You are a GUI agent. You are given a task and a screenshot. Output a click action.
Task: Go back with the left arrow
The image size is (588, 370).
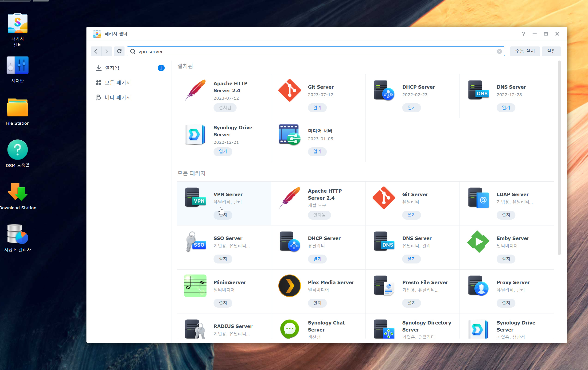[96, 51]
